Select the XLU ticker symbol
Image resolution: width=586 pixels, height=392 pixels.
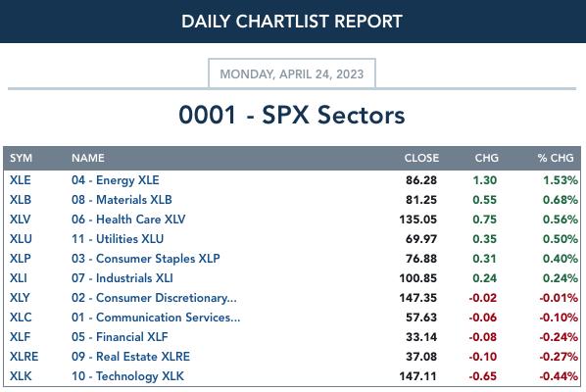click(21, 239)
